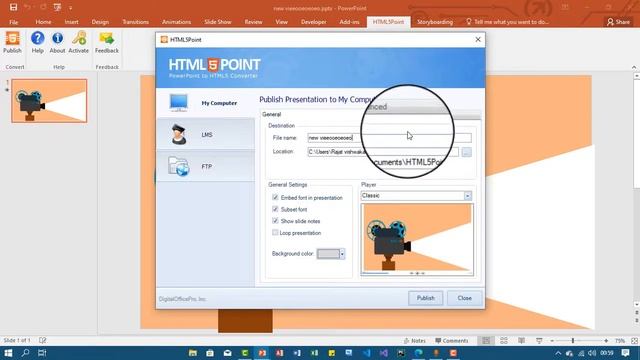Open File Explorer from the taskbar
Viewport: 640px width, 360px height.
tap(193, 353)
